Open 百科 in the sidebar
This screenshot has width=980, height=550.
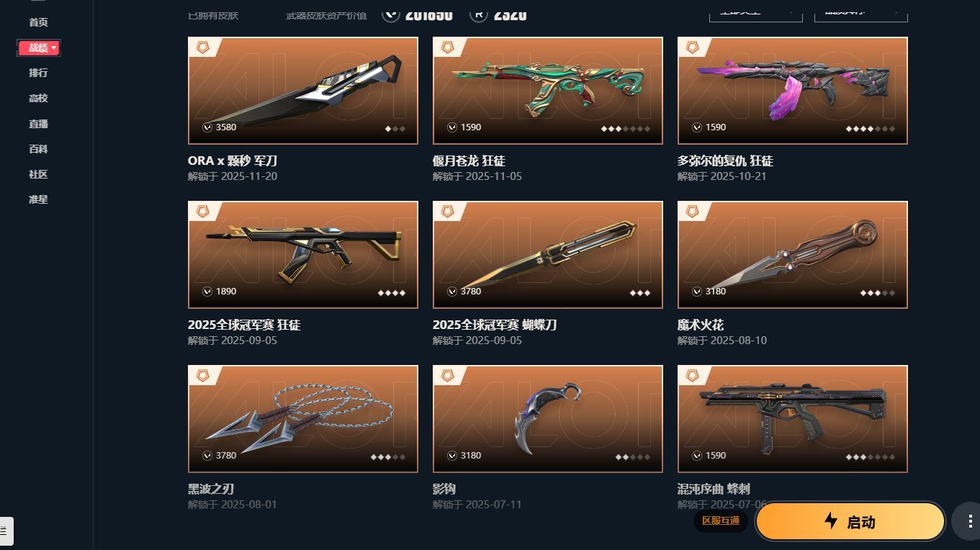(38, 149)
